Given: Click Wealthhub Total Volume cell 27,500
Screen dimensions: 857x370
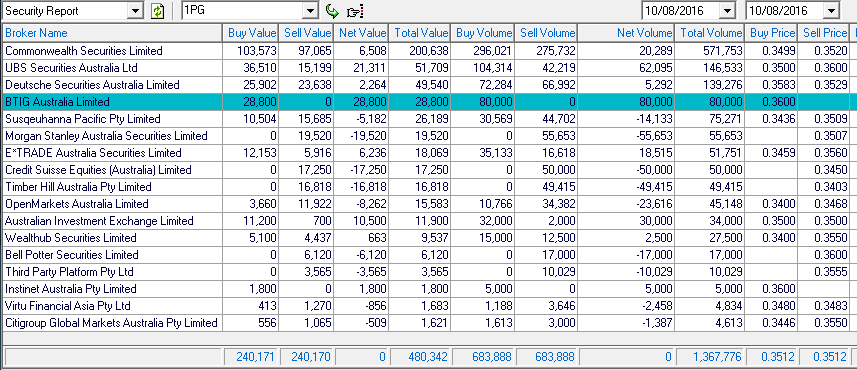Looking at the screenshot, I should point(710,238).
